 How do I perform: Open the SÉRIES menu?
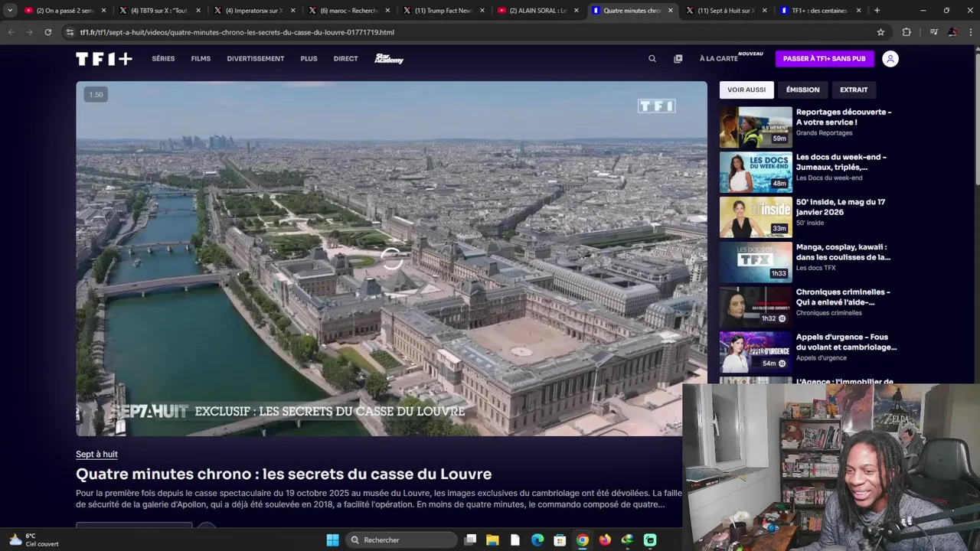point(163,59)
